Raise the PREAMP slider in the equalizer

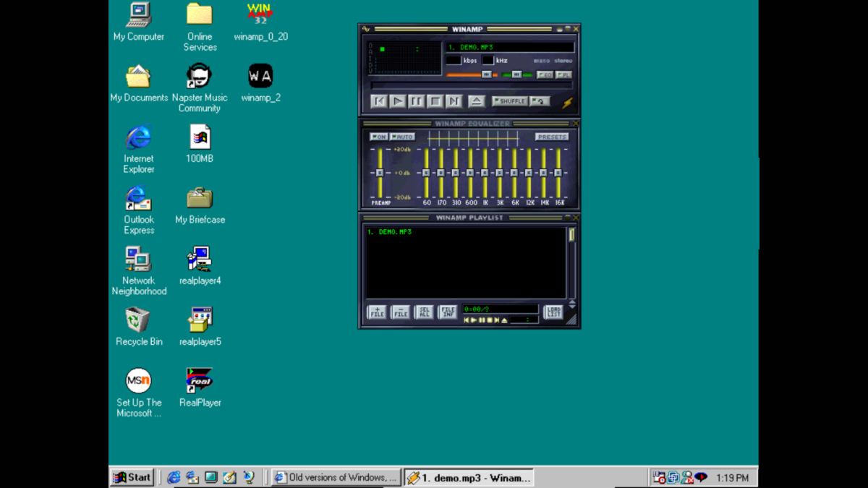379,172
